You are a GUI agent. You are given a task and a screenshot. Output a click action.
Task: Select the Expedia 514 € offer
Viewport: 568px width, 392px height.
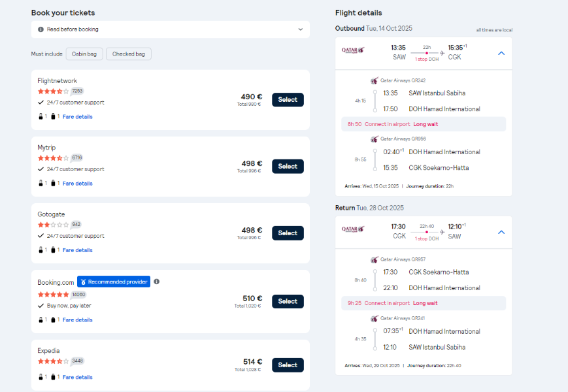[x=288, y=365]
